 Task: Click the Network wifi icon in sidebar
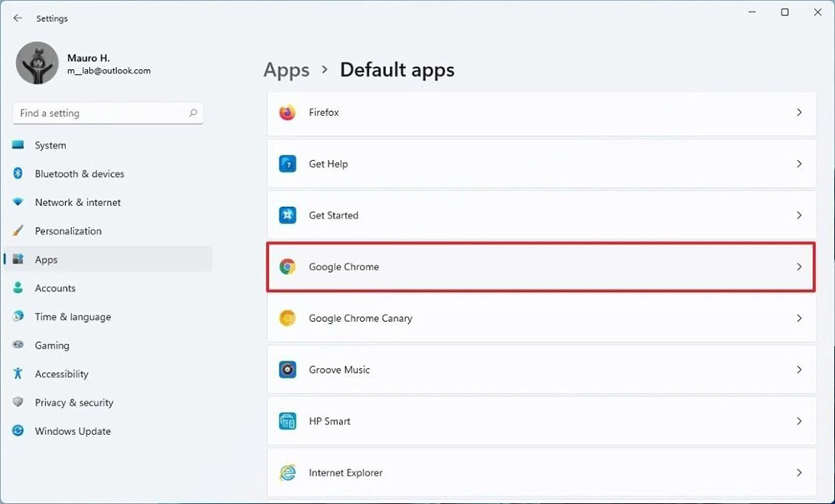(18, 202)
